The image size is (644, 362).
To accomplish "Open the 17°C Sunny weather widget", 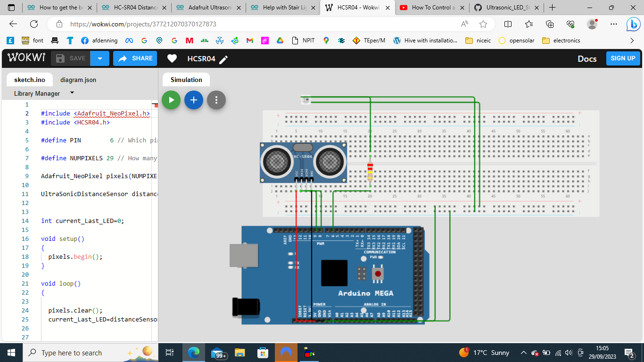I will tap(484, 353).
